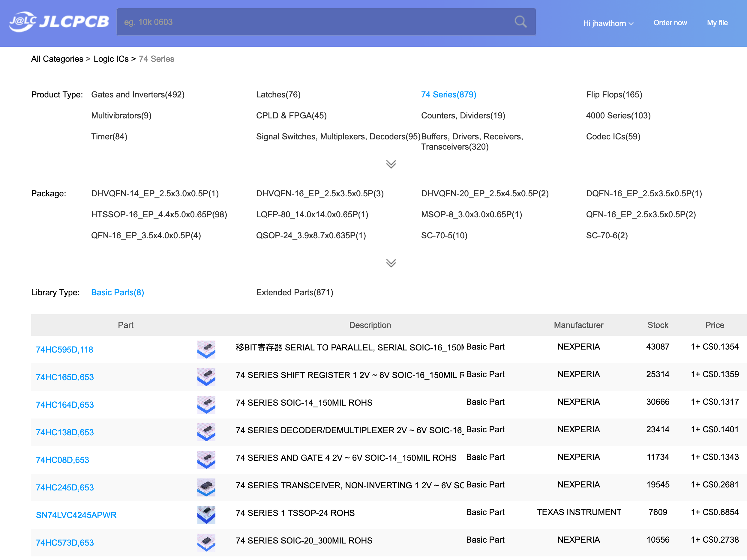
Task: Select Extended Parts(871) library filter
Action: (295, 292)
